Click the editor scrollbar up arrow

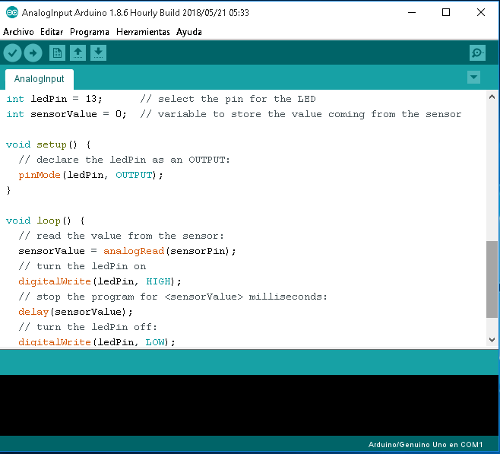[492, 97]
